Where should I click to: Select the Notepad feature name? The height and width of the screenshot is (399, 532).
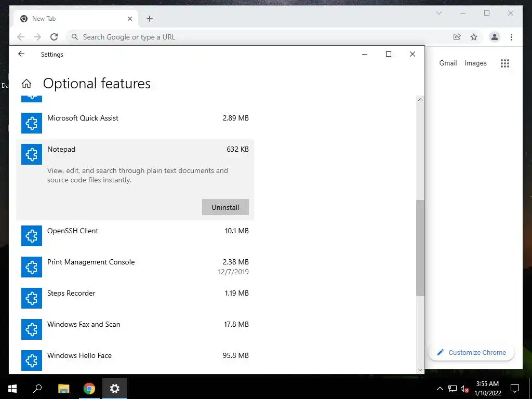tap(61, 149)
